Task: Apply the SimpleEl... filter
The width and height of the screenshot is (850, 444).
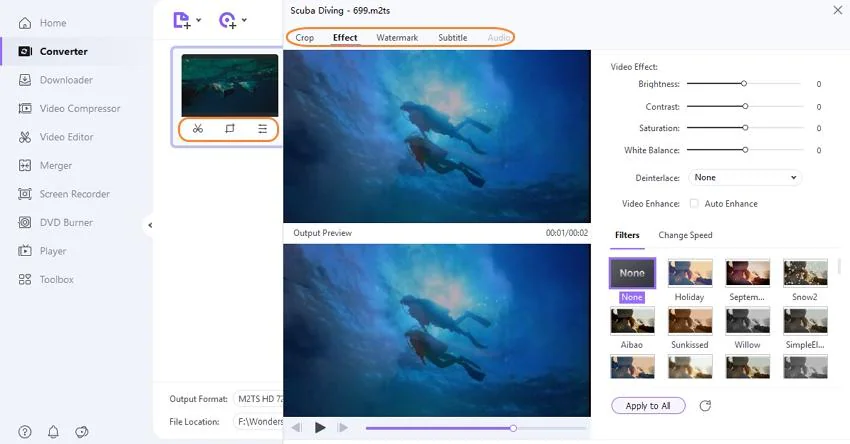Action: click(x=805, y=320)
